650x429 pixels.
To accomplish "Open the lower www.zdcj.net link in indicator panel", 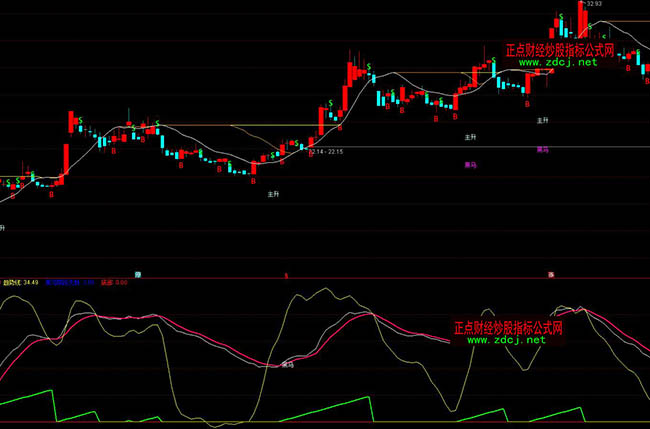I will point(506,340).
